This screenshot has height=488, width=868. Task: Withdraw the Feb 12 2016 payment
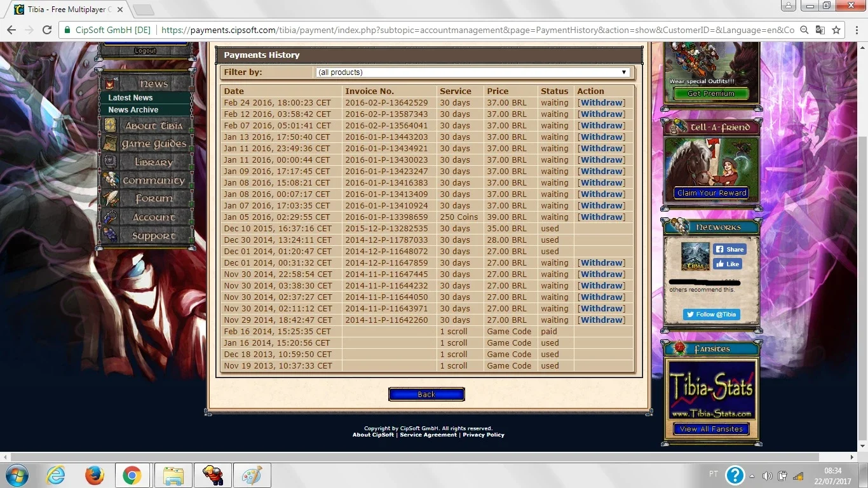pos(601,114)
